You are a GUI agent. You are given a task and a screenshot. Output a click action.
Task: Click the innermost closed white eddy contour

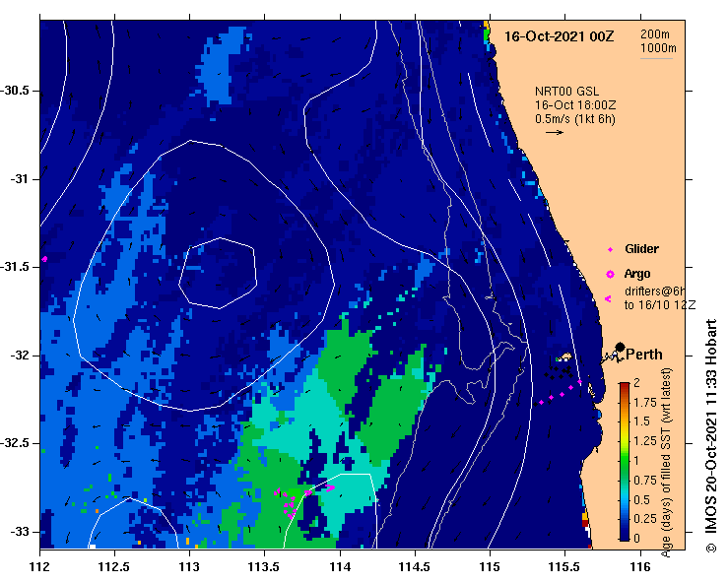tap(218, 273)
